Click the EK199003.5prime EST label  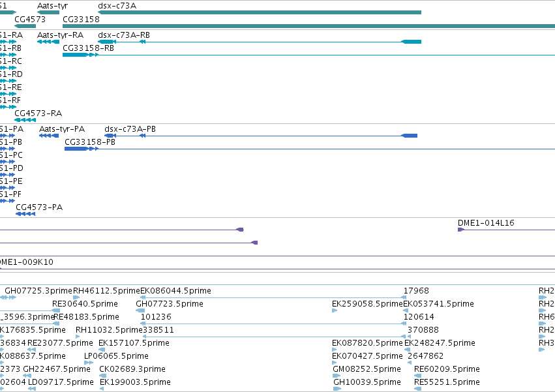coord(135,382)
